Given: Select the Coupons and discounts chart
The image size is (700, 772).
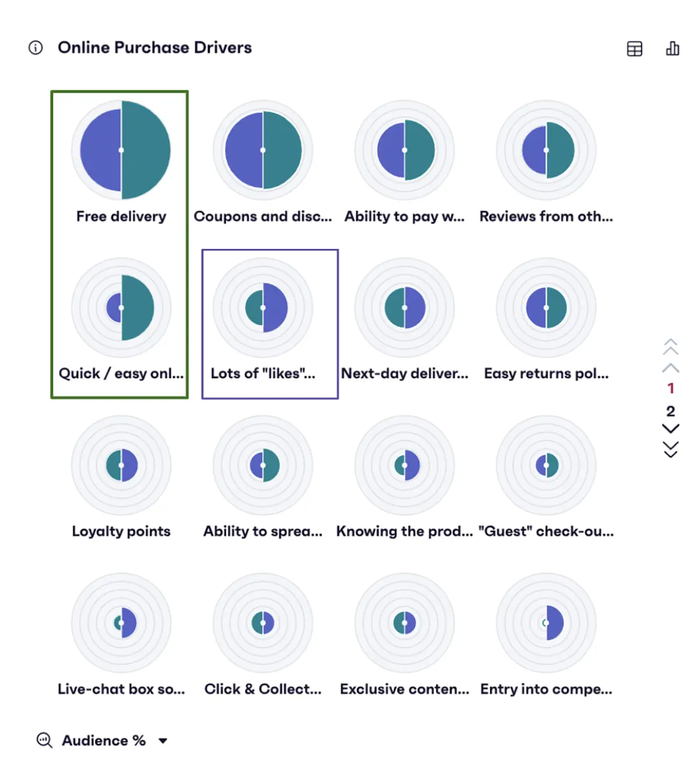Looking at the screenshot, I should tap(263, 149).
